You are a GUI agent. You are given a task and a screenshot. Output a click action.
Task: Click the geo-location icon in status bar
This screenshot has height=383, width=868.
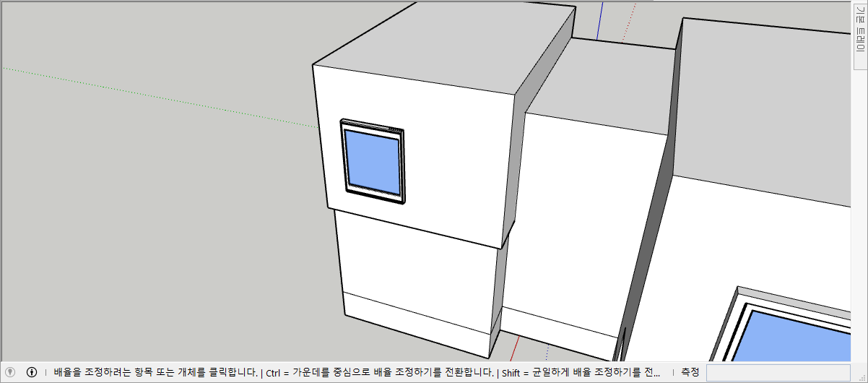pyautogui.click(x=10, y=372)
